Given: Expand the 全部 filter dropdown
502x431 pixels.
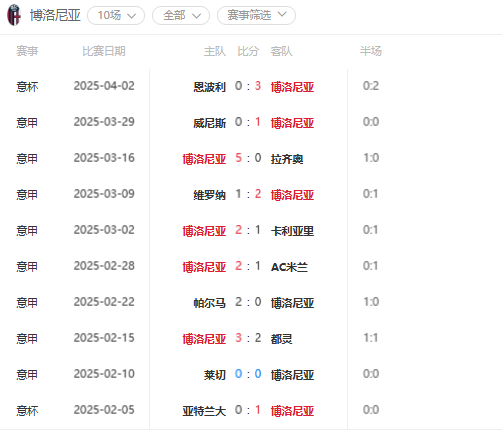Looking at the screenshot, I should [181, 16].
